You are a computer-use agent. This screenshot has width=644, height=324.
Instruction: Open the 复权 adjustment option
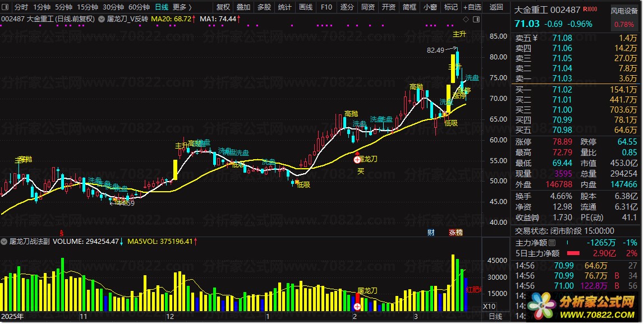(x=223, y=7)
